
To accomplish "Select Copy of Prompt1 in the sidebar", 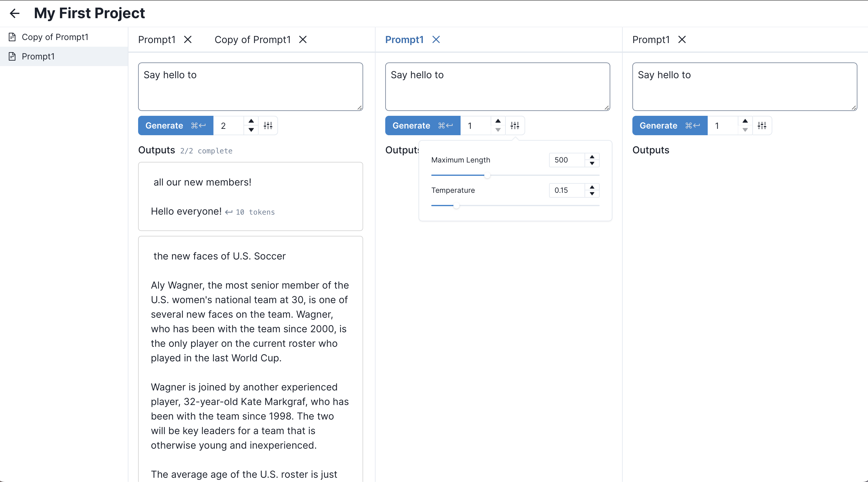I will point(55,37).
